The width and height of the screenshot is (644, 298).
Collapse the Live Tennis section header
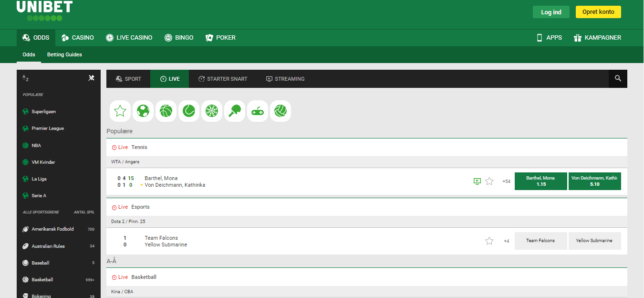coord(366,148)
